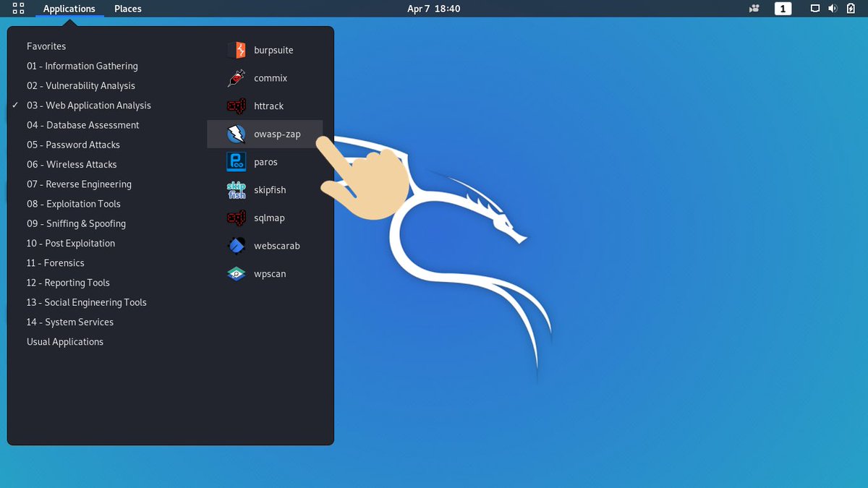Select 06 - Wireless Attacks category
Screen dimensions: 868x488
click(x=72, y=164)
